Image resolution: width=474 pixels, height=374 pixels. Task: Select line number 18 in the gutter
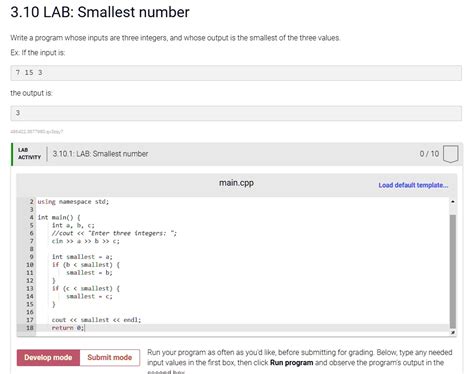click(30, 328)
